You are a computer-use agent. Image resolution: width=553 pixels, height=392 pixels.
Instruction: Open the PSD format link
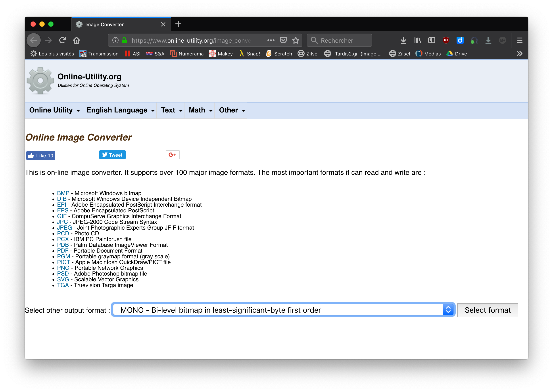pyautogui.click(x=63, y=274)
